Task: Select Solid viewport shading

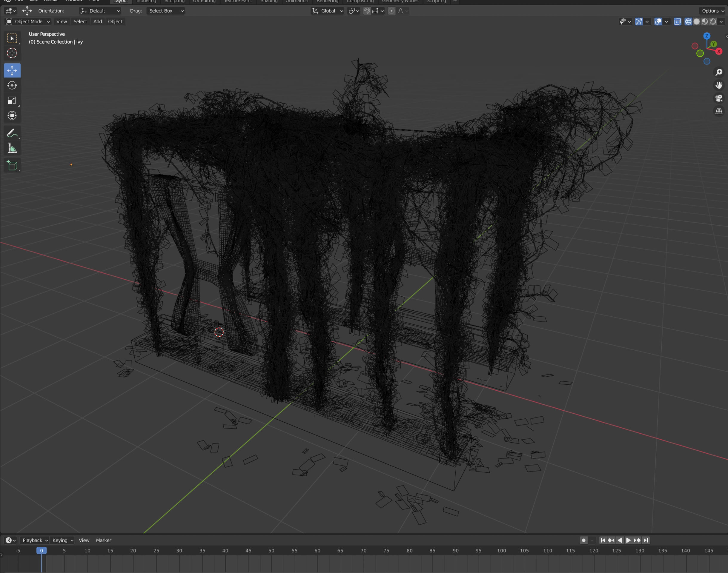Action: pos(696,21)
